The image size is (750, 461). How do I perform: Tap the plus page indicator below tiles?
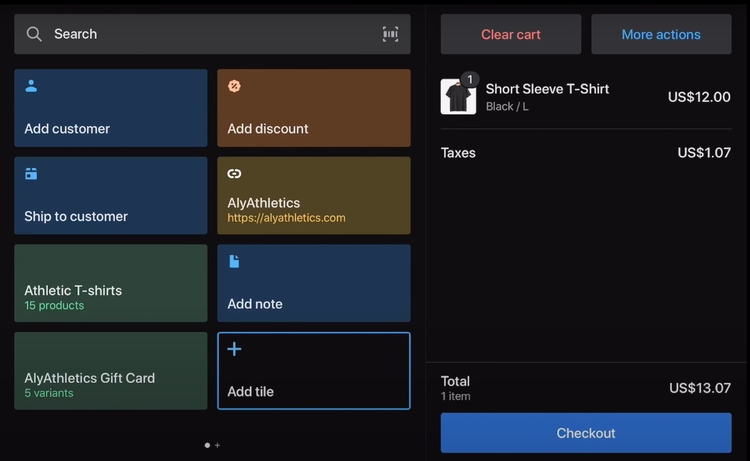217,445
